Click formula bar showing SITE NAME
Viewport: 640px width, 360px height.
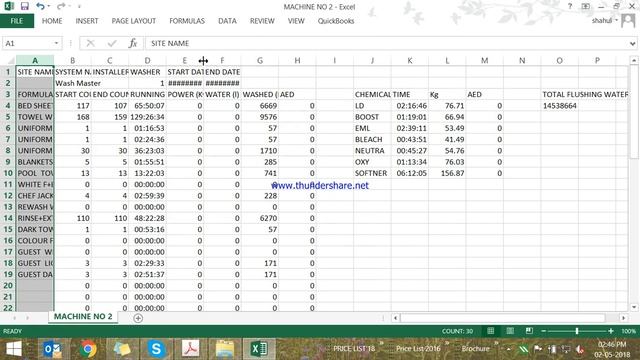pyautogui.click(x=387, y=43)
